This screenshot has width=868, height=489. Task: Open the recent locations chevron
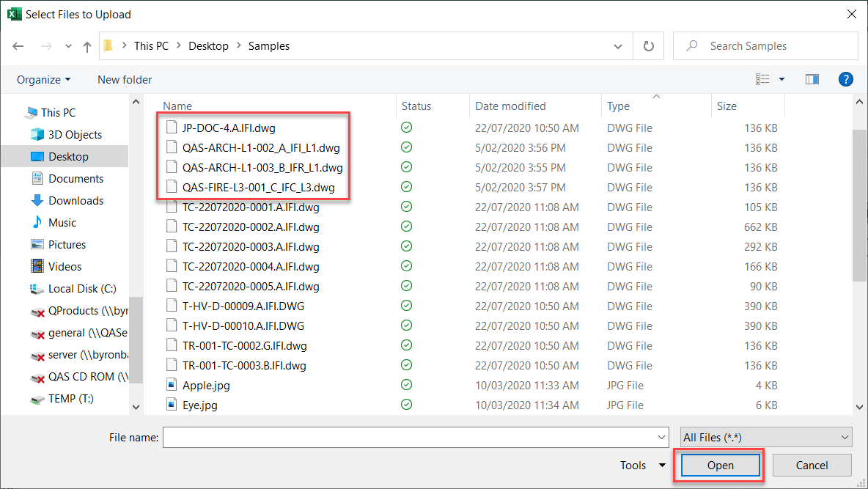pos(68,46)
